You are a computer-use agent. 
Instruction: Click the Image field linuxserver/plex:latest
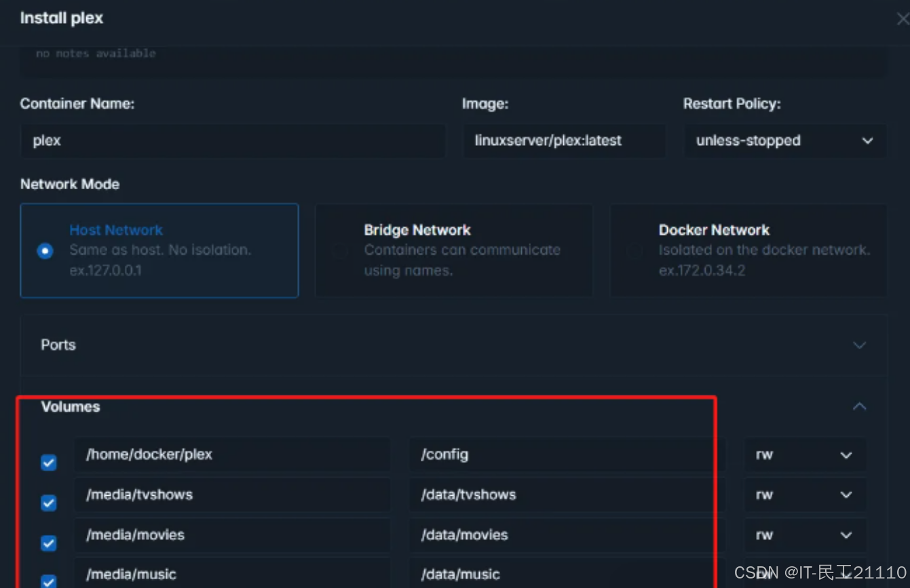(x=565, y=141)
